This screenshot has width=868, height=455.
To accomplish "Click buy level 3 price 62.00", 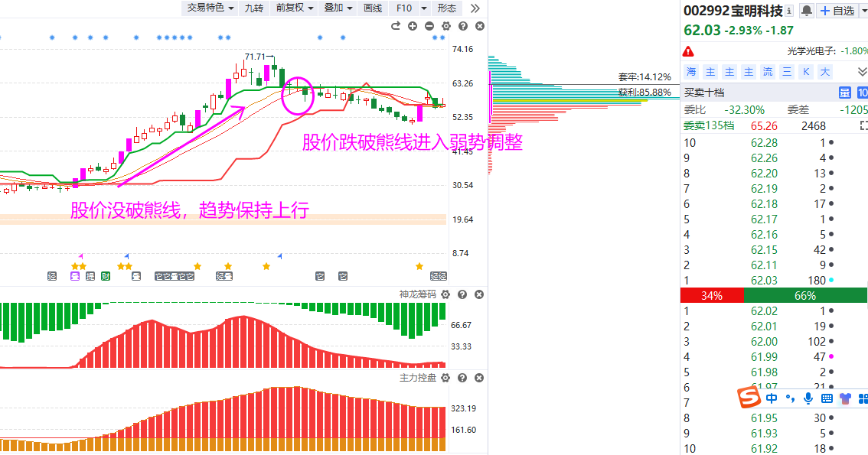I will [764, 342].
